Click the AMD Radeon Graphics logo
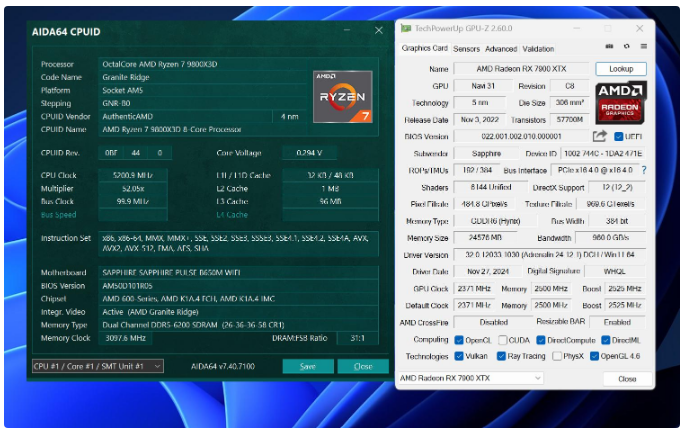The width and height of the screenshot is (687, 435). (622, 104)
